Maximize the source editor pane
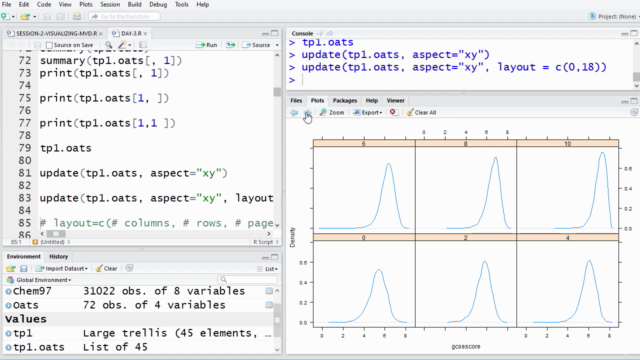The height and width of the screenshot is (360, 640). (x=275, y=33)
